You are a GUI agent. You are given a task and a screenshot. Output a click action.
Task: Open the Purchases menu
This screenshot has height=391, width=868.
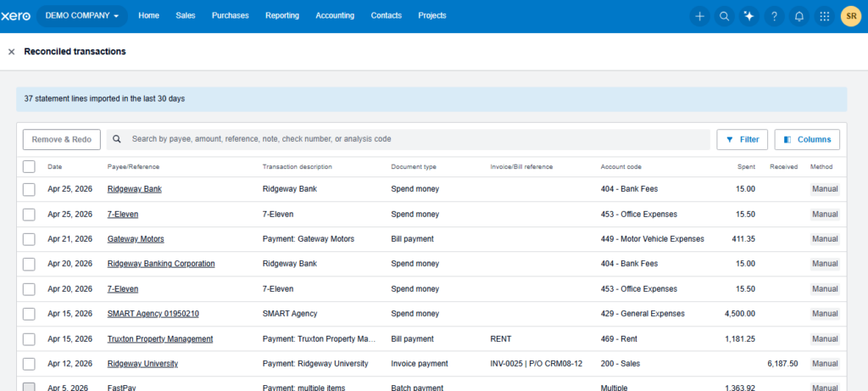coord(231,15)
